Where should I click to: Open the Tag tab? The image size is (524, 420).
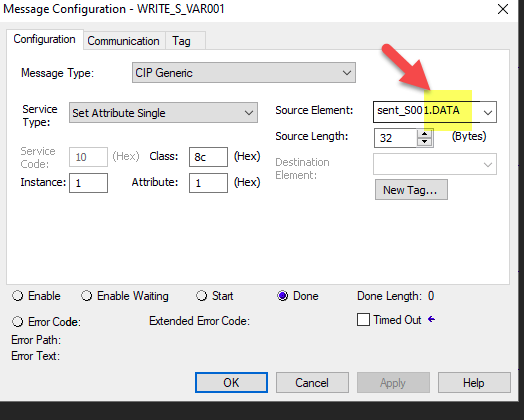pos(181,41)
